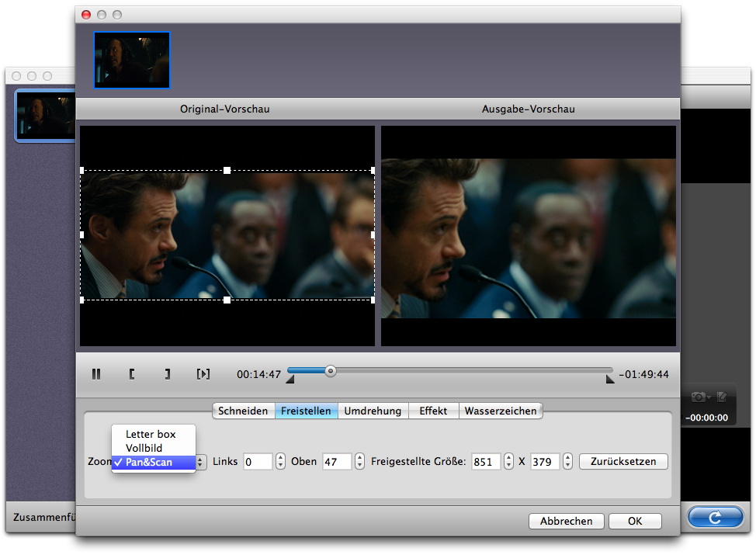The image size is (756, 555).
Task: Choose Letter box from zoom menu
Action: coord(151,435)
